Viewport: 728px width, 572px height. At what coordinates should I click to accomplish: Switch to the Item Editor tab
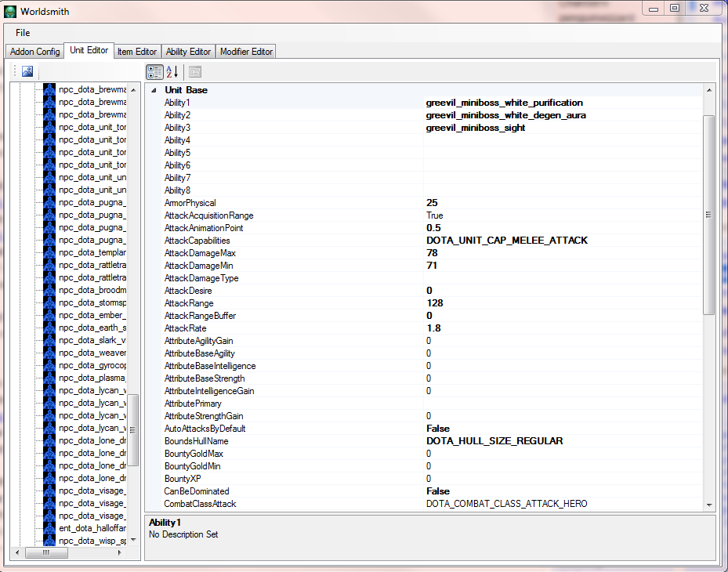(137, 52)
